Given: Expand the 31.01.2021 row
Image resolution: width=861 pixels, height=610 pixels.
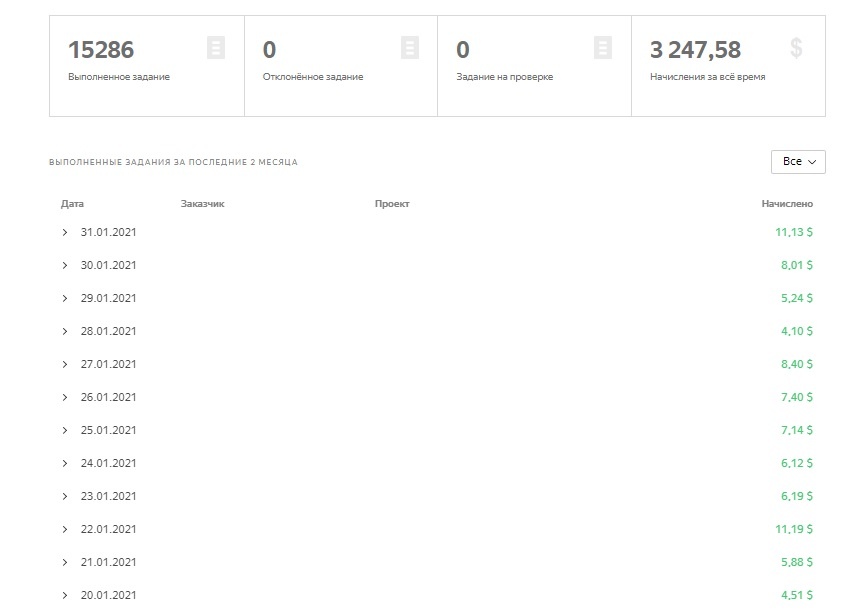Looking at the screenshot, I should 65,232.
